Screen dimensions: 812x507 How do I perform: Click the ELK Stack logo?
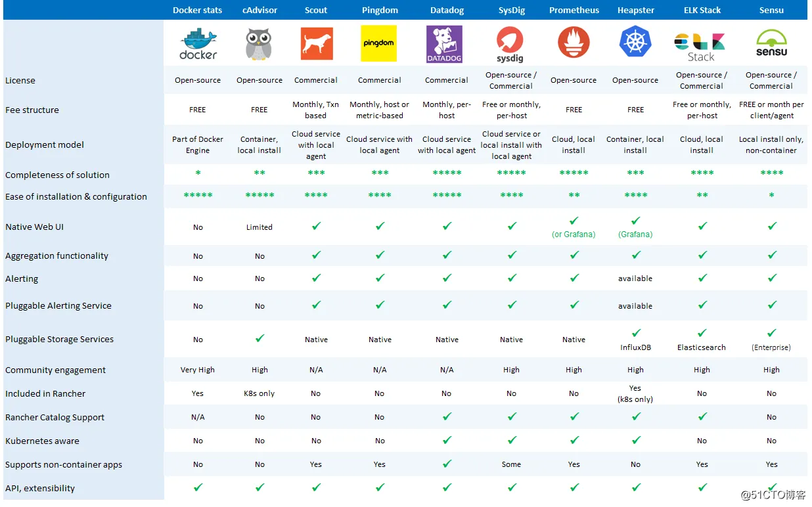(700, 47)
